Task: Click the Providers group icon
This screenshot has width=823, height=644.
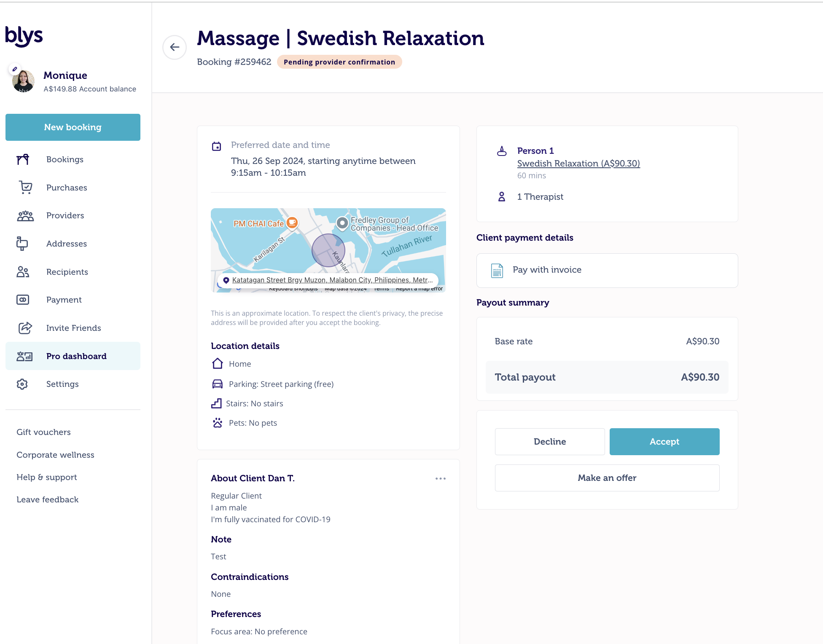Action: (25, 216)
